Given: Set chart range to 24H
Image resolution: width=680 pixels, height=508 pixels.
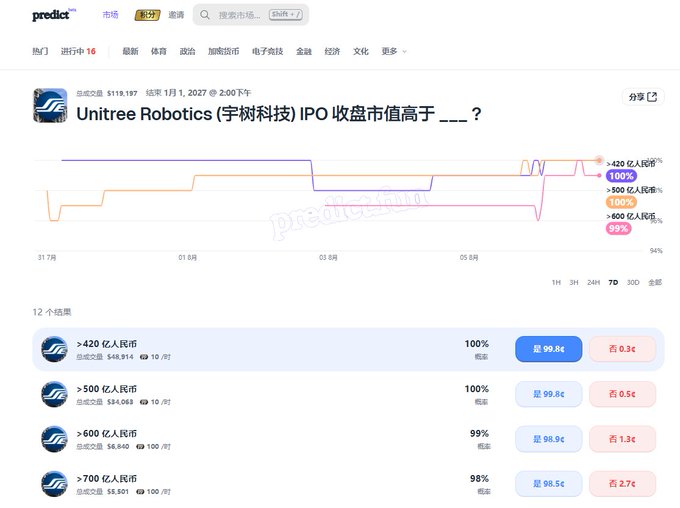Looking at the screenshot, I should click(593, 282).
